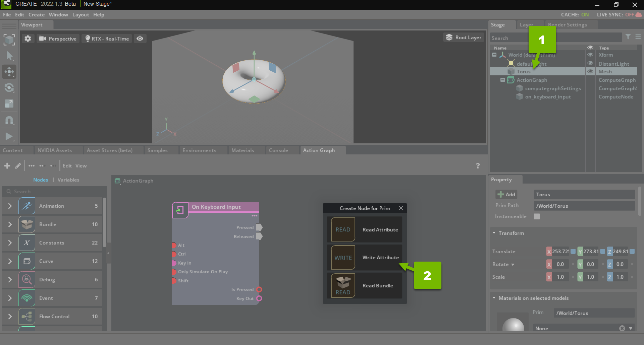Collapse the Transform section
Screen dimensions: 644x345
click(x=494, y=233)
